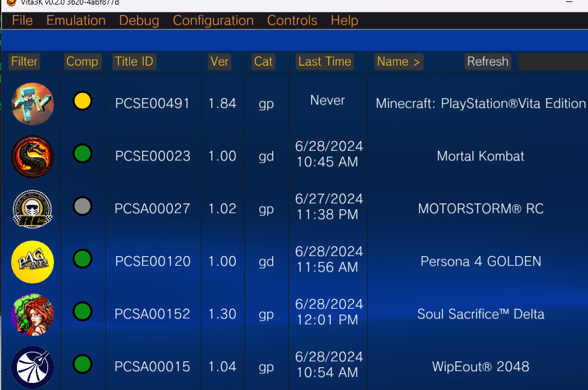The width and height of the screenshot is (588, 390).
Task: Toggle Name column sort order
Action: [x=399, y=62]
